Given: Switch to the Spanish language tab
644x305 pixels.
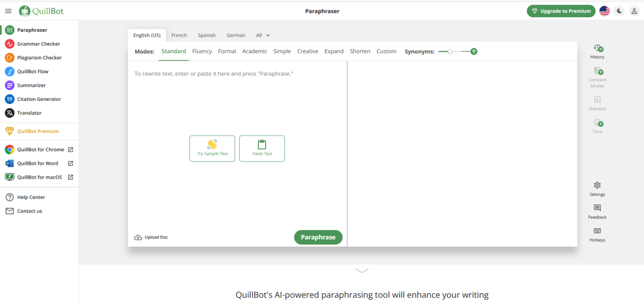Looking at the screenshot, I should point(207,36).
